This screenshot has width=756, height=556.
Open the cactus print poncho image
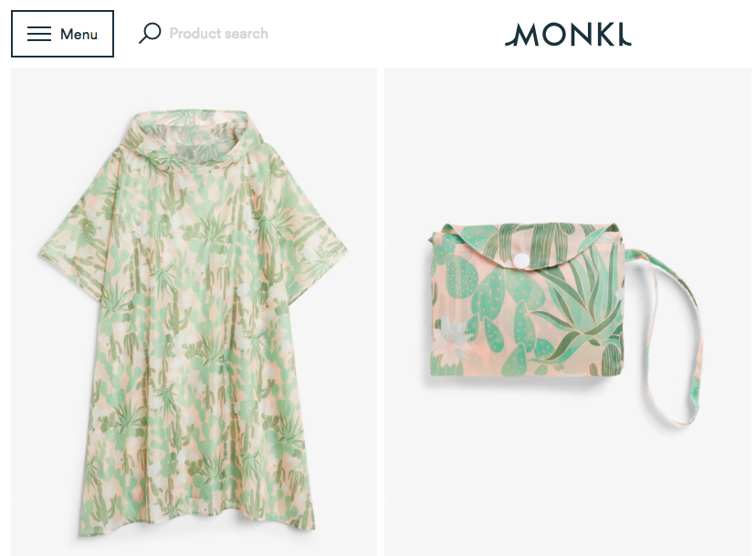tap(194, 312)
